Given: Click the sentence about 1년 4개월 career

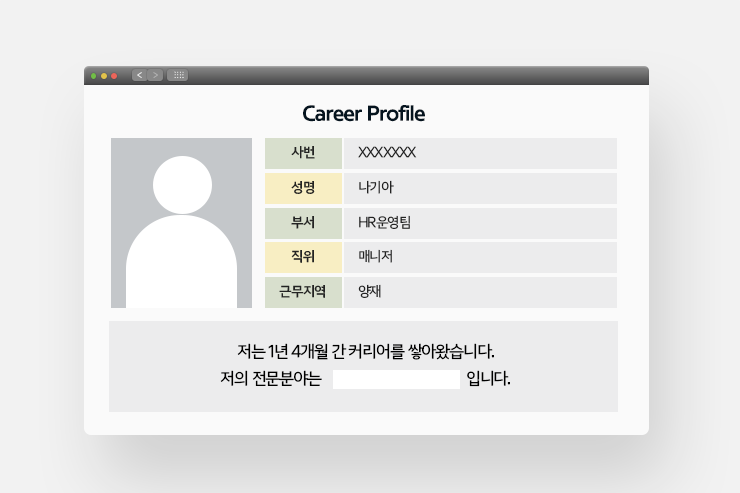Looking at the screenshot, I should [x=366, y=351].
